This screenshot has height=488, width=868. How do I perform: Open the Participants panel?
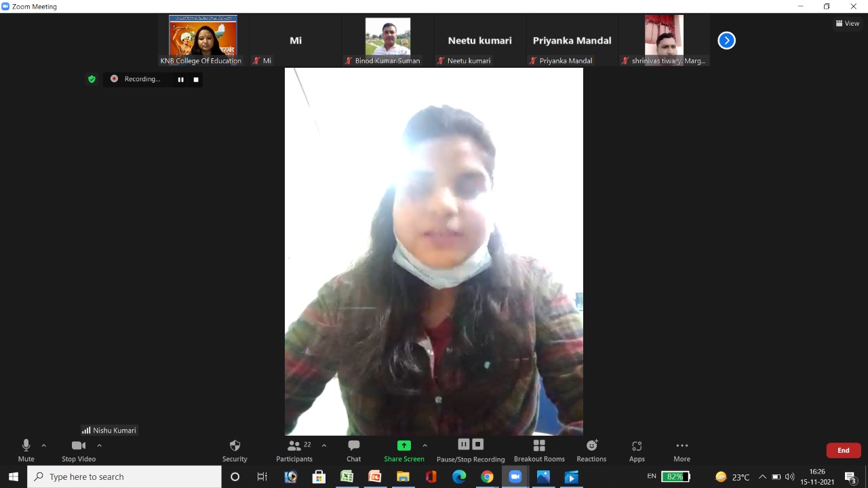point(294,451)
